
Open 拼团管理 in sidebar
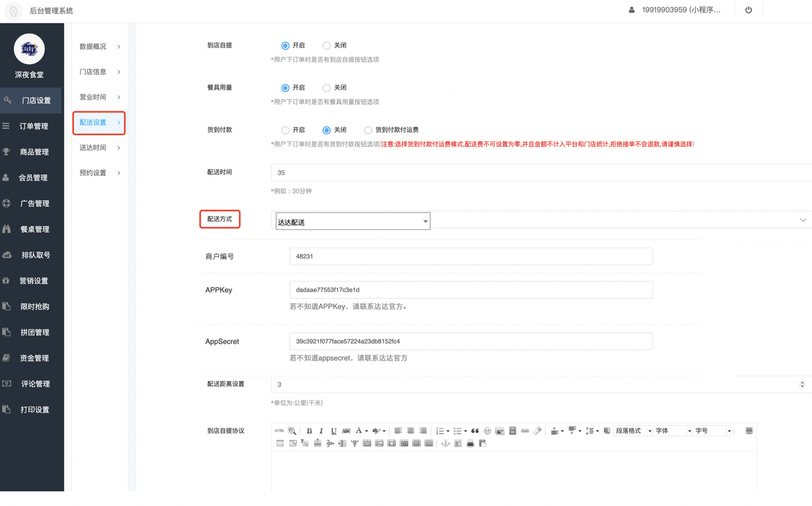[32, 332]
